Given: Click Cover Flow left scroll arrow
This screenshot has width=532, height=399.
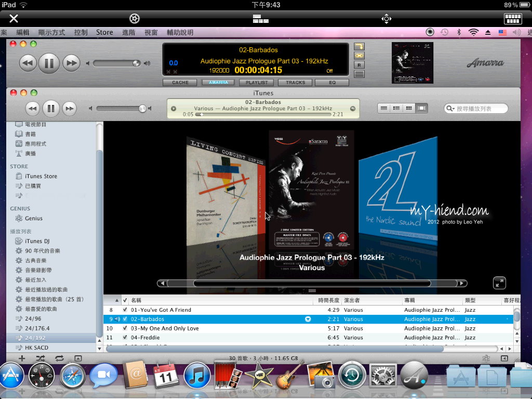Looking at the screenshot, I should point(162,283).
